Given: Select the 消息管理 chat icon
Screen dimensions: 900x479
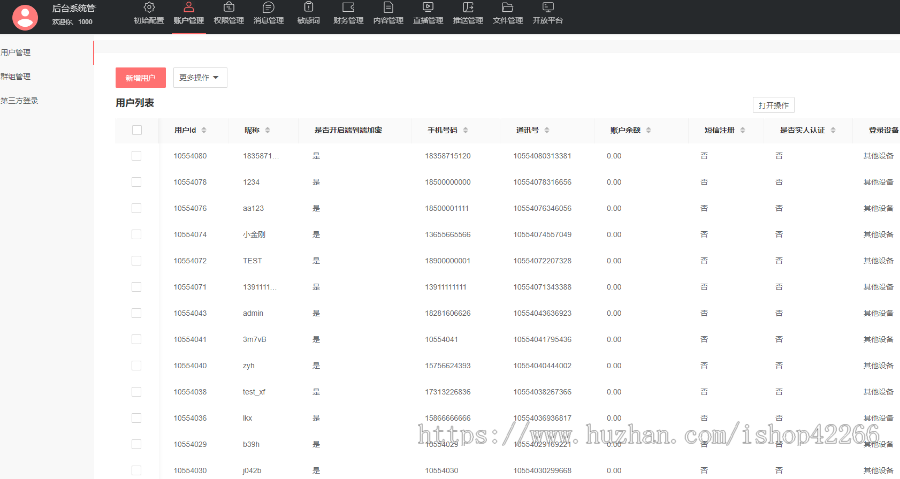Looking at the screenshot, I should pos(268,8).
